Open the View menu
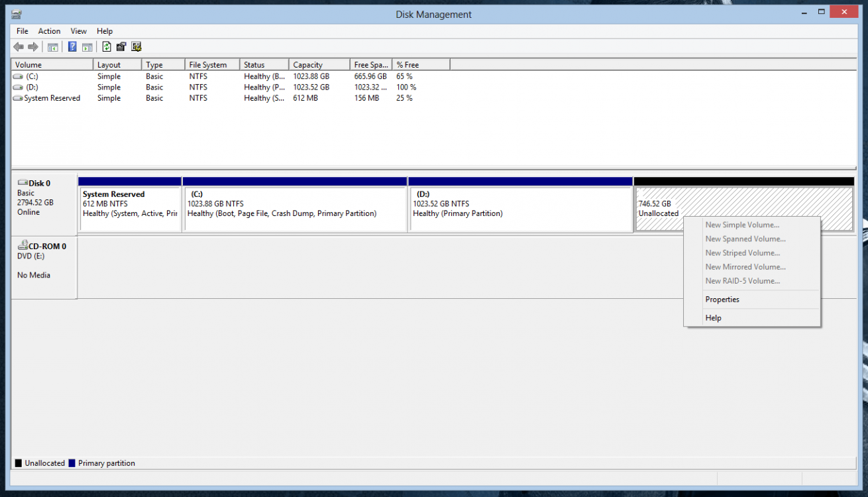The height and width of the screenshot is (497, 868). (78, 31)
